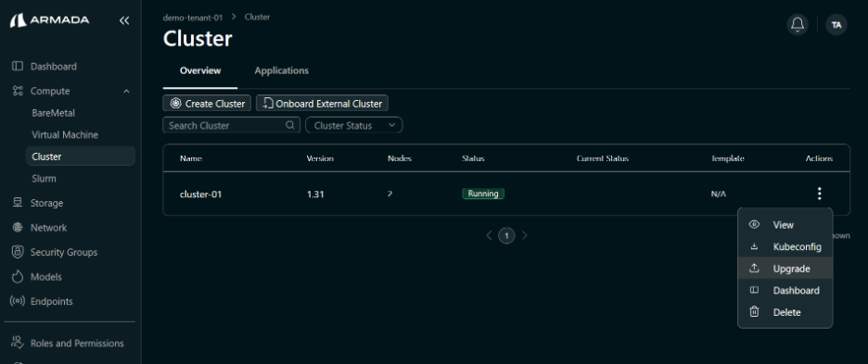Screen dimensions: 868x364
Task: Open BareMetal in the sidebar
Action: click(53, 113)
